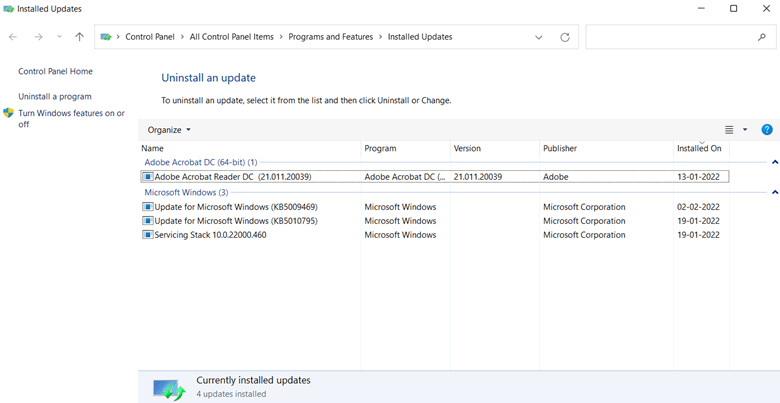Click the Currently installed updates icon

pyautogui.click(x=169, y=389)
